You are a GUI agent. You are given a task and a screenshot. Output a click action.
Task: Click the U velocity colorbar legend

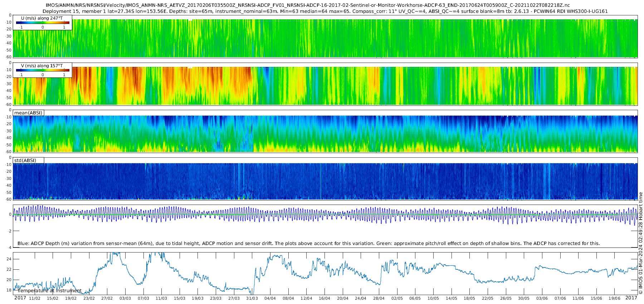pos(43,23)
